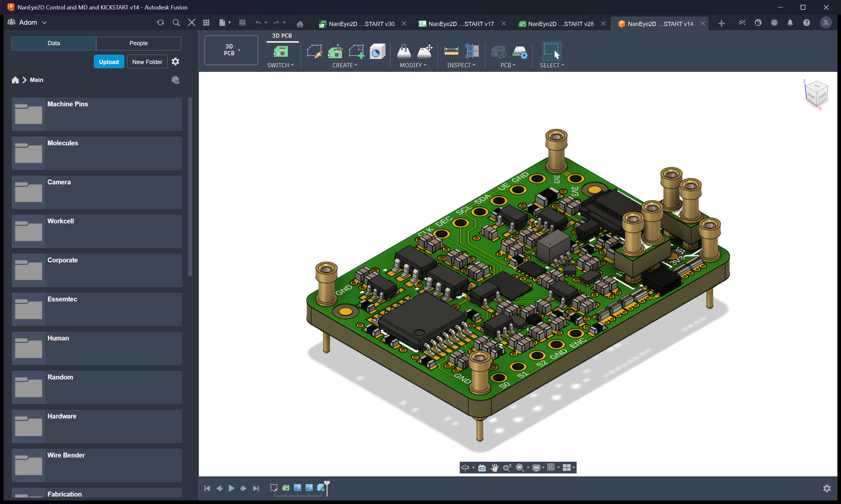Click the grid Show Data Panel icon
Image resolution: width=841 pixels, height=504 pixels.
click(206, 23)
